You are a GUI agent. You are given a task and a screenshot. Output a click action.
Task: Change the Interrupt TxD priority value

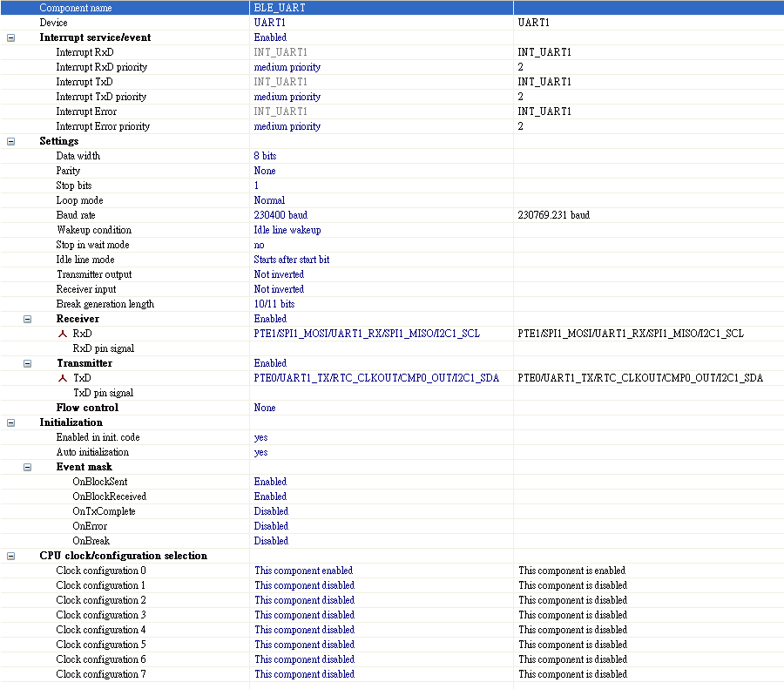coord(287,97)
